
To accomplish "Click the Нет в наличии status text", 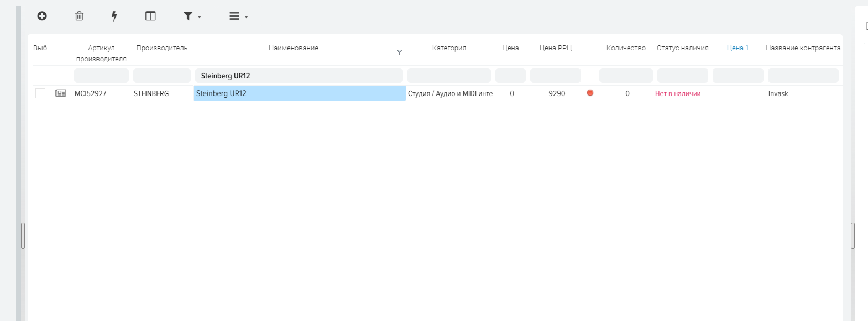I will [x=678, y=93].
